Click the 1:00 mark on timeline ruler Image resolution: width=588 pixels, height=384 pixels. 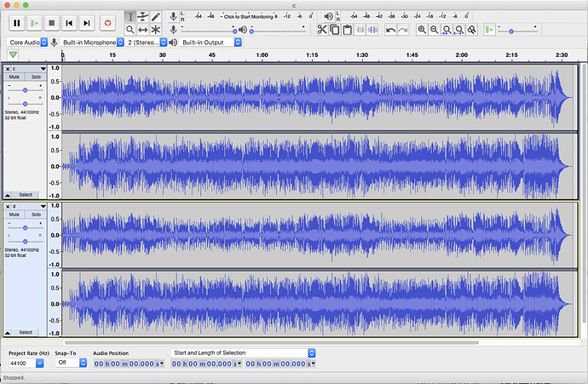[x=262, y=55]
